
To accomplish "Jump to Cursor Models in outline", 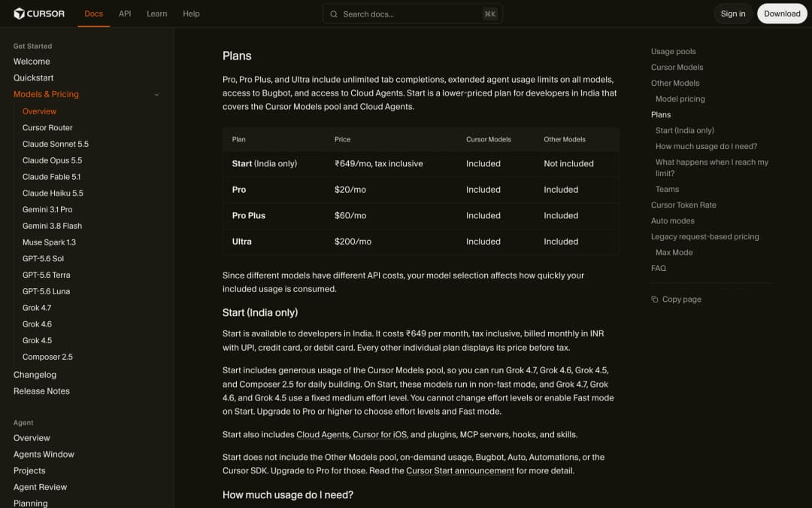I will [677, 68].
